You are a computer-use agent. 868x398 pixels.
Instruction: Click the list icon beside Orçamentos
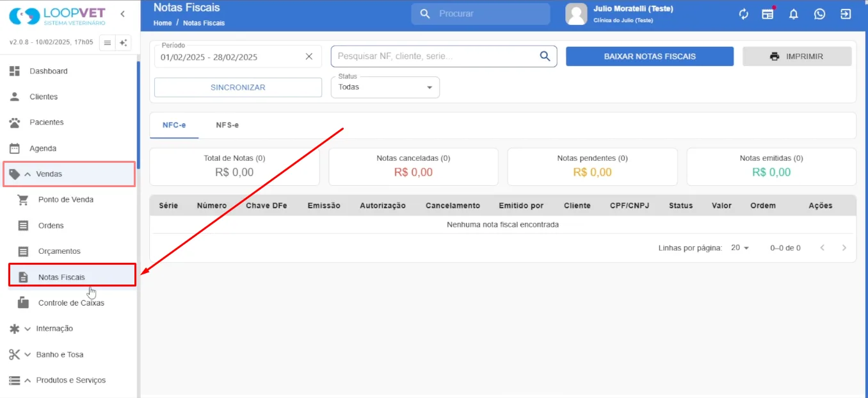point(23,251)
